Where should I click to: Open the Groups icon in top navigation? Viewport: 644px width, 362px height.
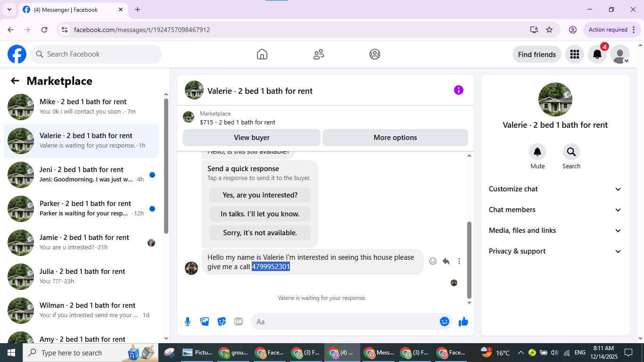(x=375, y=54)
